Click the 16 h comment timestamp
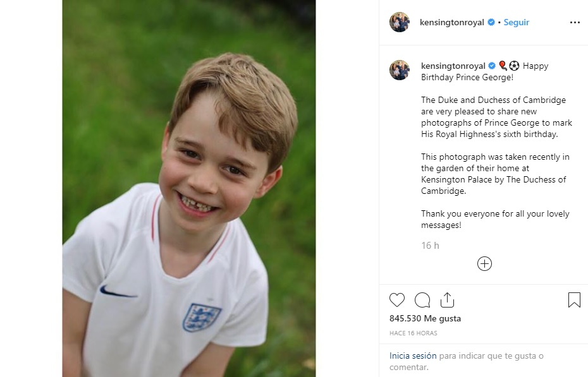Viewport: 588px width, 377px height. [430, 245]
